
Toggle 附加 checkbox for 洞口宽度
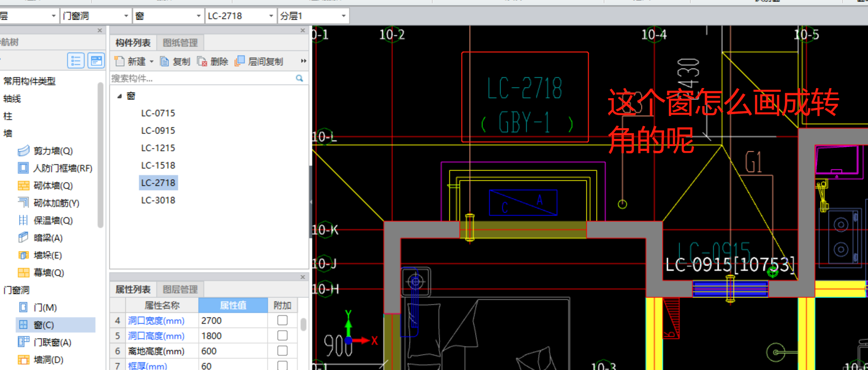tap(283, 320)
